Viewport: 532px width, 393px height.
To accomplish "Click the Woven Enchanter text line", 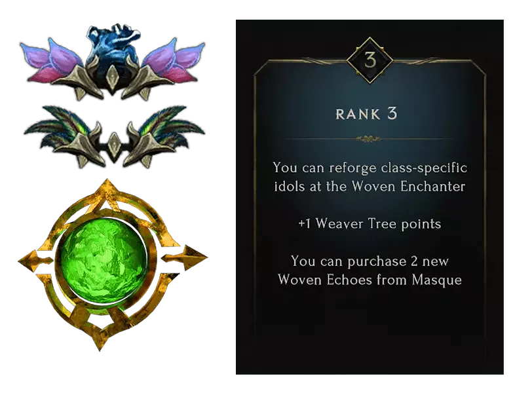I will point(370,186).
